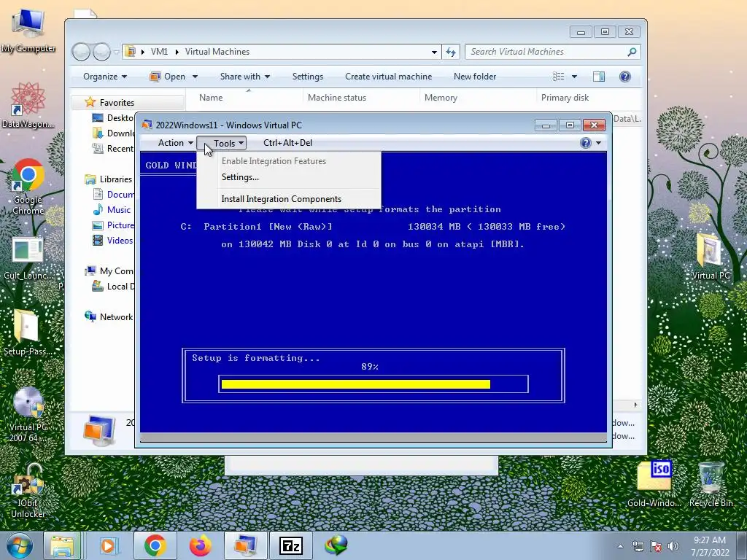
Task: Open DataWagon desktop shortcut
Action: click(28, 105)
